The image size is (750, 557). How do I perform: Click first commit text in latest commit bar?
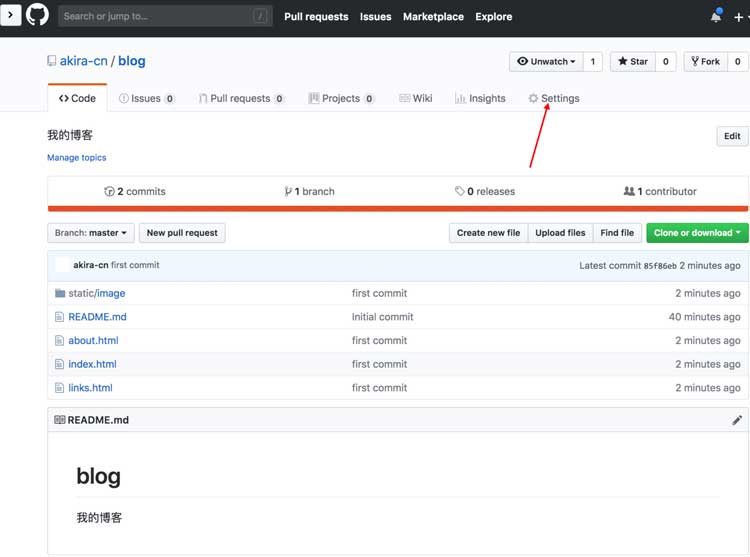point(135,265)
